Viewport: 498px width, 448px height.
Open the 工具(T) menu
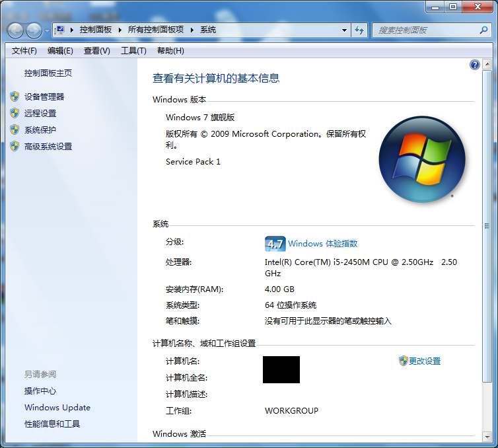click(133, 51)
